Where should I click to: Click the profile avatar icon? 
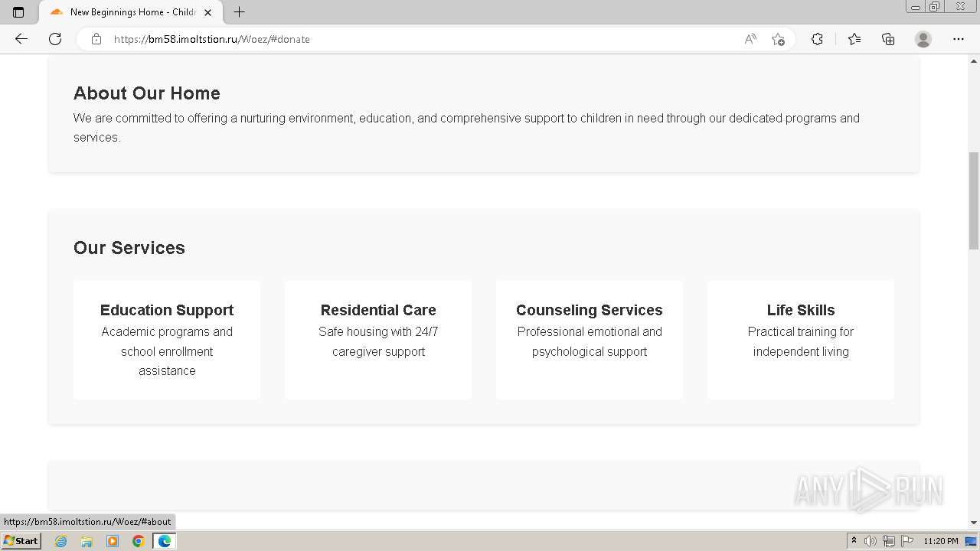click(923, 39)
